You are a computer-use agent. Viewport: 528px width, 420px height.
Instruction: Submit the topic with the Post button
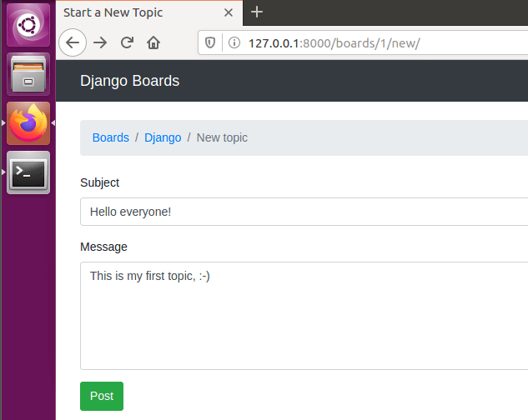tap(102, 396)
